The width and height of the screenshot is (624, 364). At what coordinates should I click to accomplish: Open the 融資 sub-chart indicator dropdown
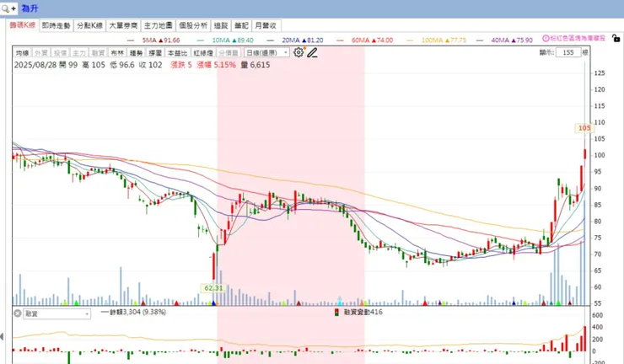tap(56, 313)
